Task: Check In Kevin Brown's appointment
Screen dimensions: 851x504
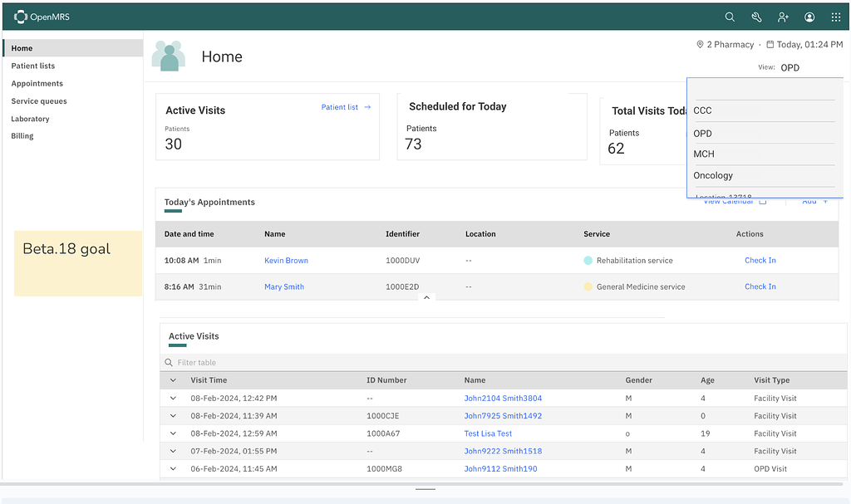Action: (x=760, y=260)
